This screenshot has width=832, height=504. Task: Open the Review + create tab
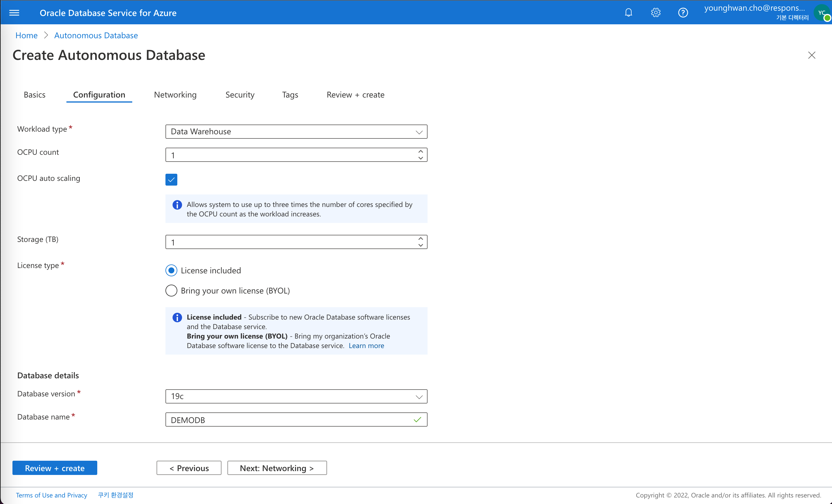coord(355,95)
